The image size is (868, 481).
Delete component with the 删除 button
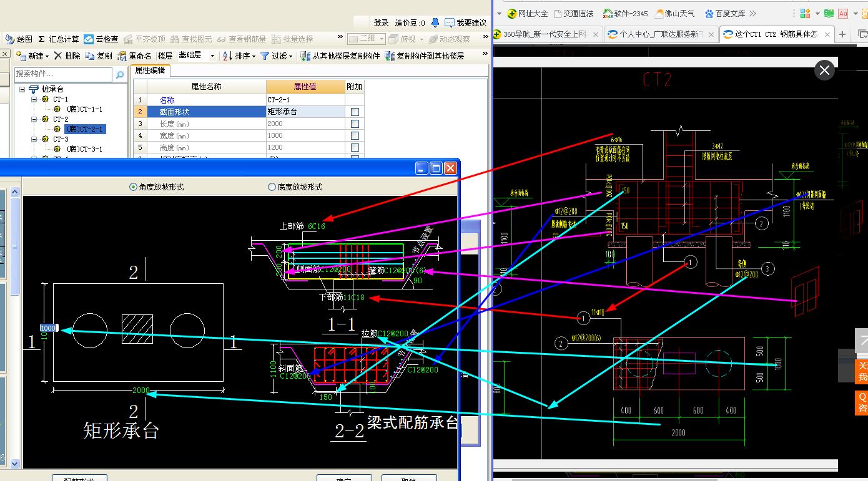(x=67, y=56)
